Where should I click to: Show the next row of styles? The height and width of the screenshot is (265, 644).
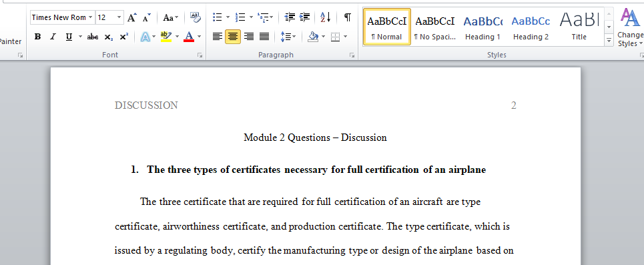coord(609,27)
